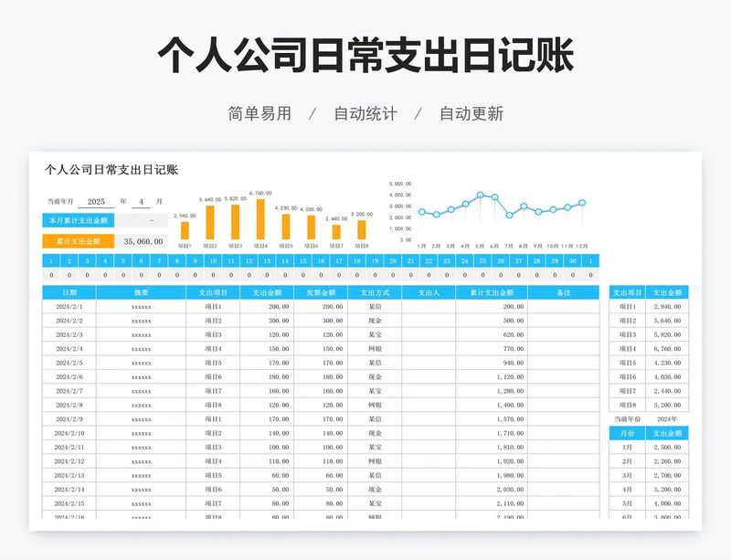
Task: Click cumulative amount 2,110.00 in 2024/2/15 row
Action: pyautogui.click(x=492, y=503)
